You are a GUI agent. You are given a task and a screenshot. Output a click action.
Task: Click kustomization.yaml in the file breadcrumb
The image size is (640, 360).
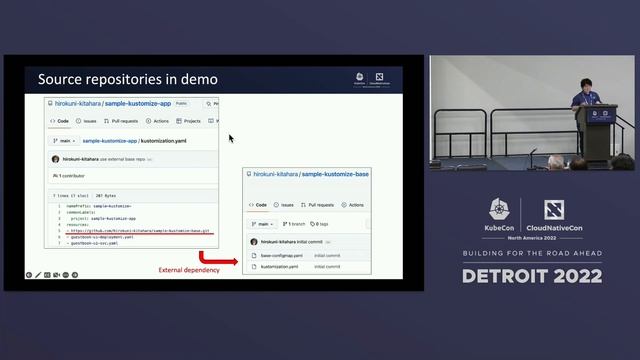click(164, 141)
